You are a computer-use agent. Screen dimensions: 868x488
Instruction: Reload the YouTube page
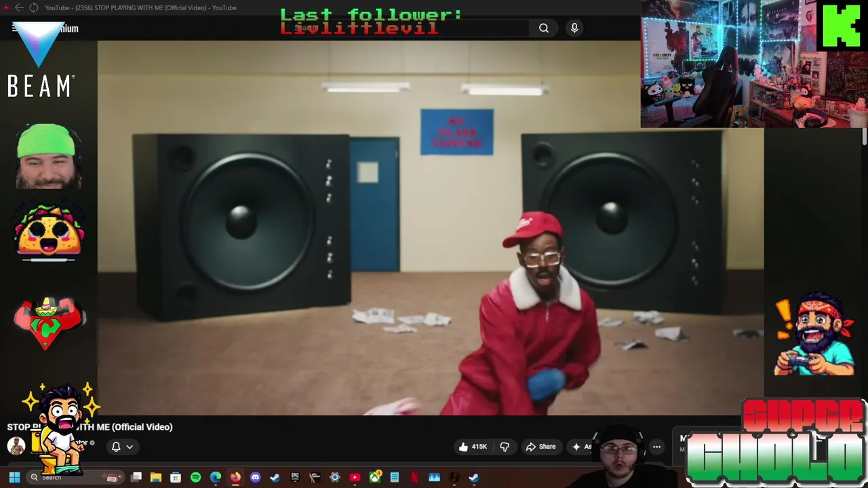point(33,7)
